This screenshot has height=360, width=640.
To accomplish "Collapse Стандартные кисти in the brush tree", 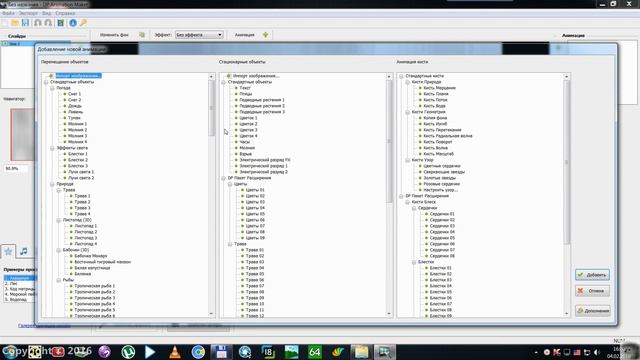I will (401, 76).
